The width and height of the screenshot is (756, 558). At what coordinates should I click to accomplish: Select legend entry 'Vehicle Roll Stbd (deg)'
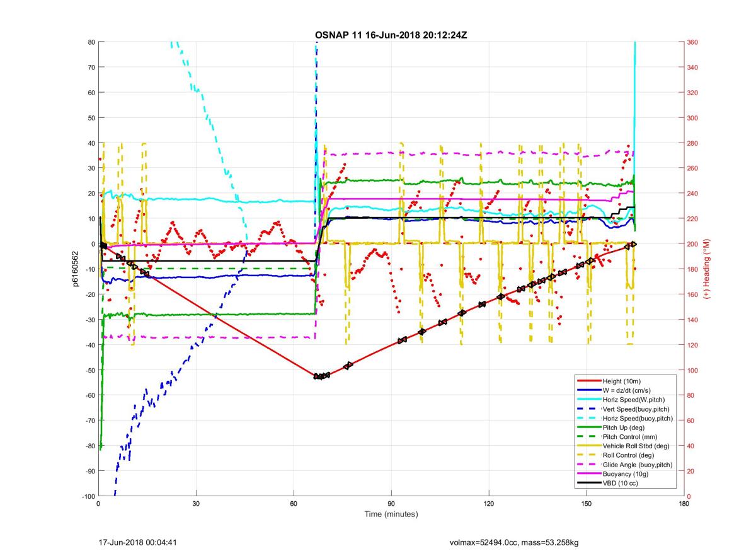[636, 446]
